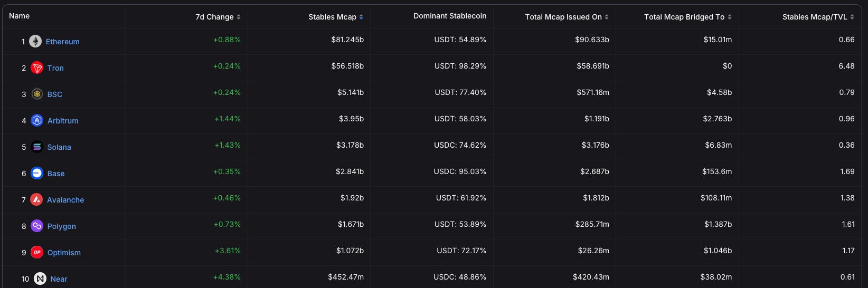Click the Solana chain logo icon
This screenshot has height=288, width=868.
tap(37, 147)
